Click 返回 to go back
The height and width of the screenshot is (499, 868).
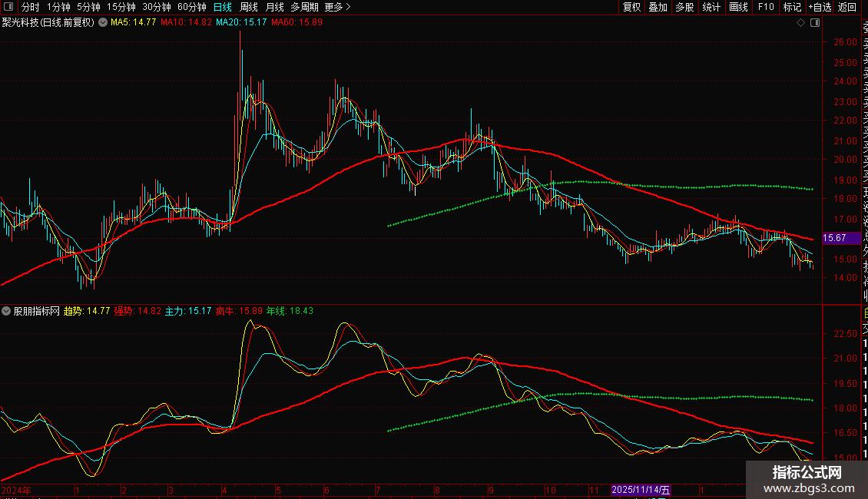[x=847, y=7]
